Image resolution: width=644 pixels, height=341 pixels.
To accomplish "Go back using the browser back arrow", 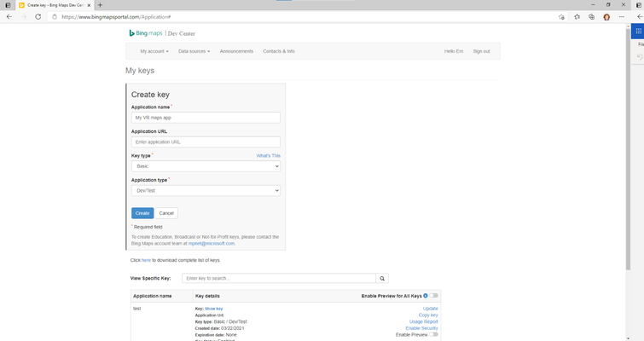I will tap(9, 17).
